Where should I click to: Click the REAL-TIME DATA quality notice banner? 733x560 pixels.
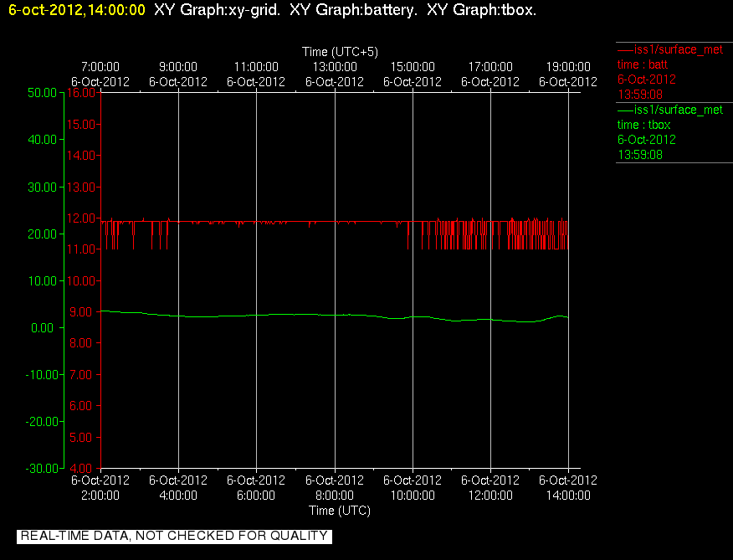(174, 536)
